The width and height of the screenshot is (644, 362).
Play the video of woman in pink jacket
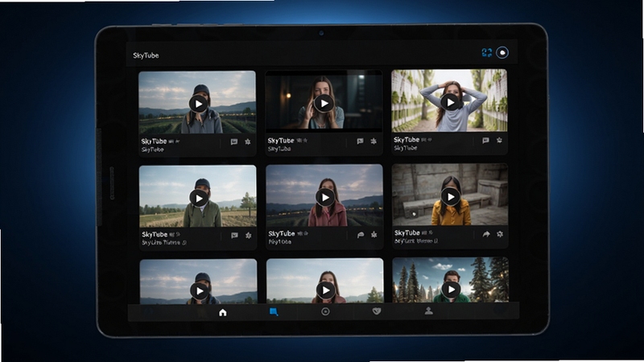point(325,198)
